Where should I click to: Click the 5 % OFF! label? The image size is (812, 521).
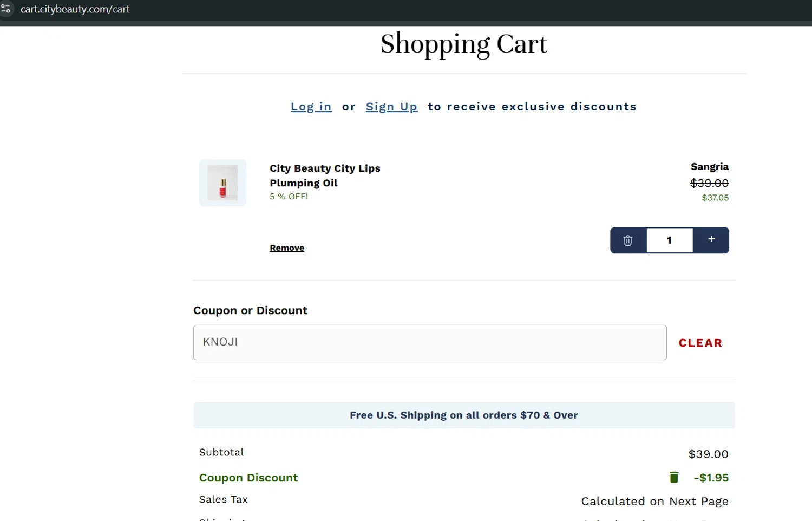coord(289,197)
